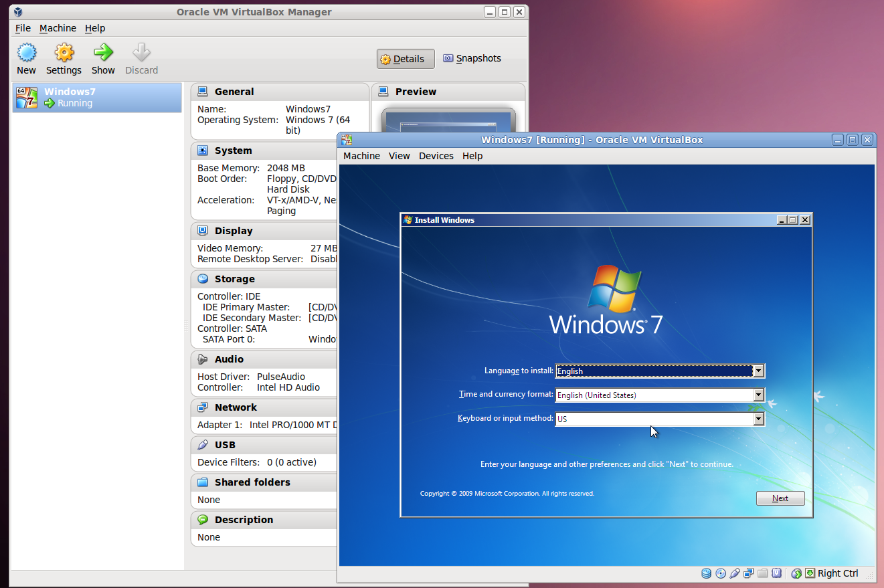Click the greyed Discard arrow icon

point(141,52)
